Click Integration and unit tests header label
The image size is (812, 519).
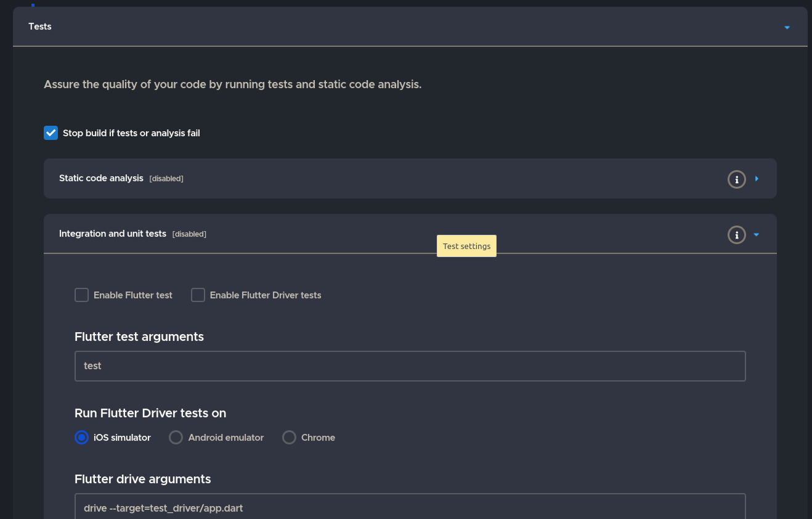coord(113,234)
